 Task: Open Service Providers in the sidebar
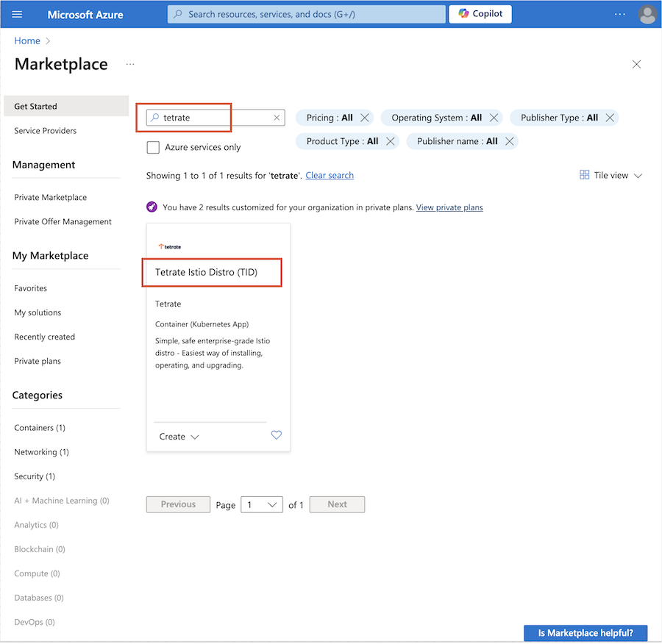[45, 131]
